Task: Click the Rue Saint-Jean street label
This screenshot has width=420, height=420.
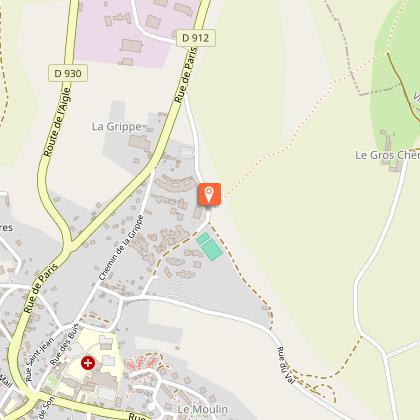Action: click(x=40, y=359)
